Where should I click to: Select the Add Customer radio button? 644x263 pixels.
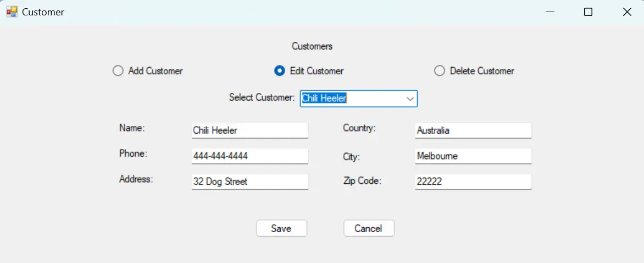pos(147,71)
